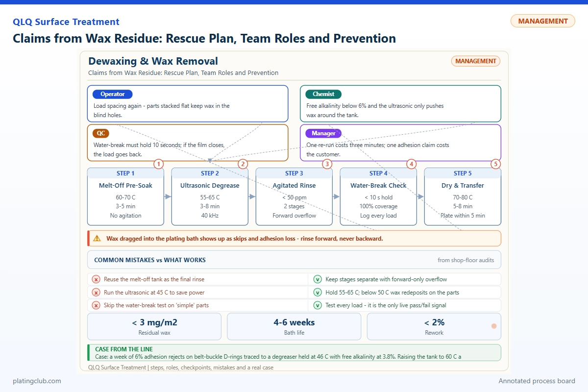
Task: Click the 'Test every load' pass/fail signal row
Action: point(405,305)
